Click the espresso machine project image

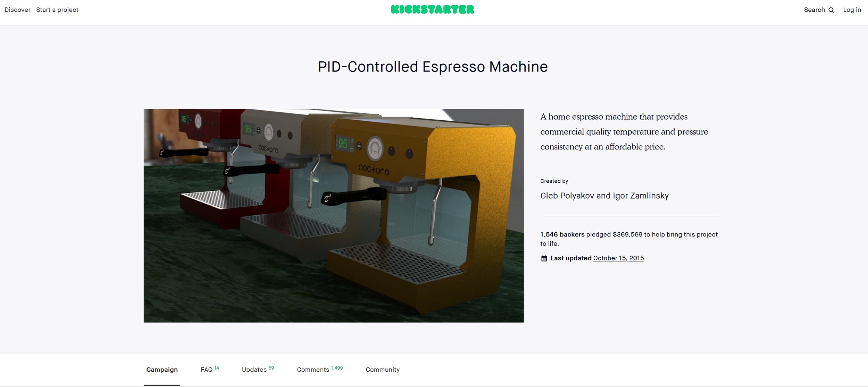(333, 215)
